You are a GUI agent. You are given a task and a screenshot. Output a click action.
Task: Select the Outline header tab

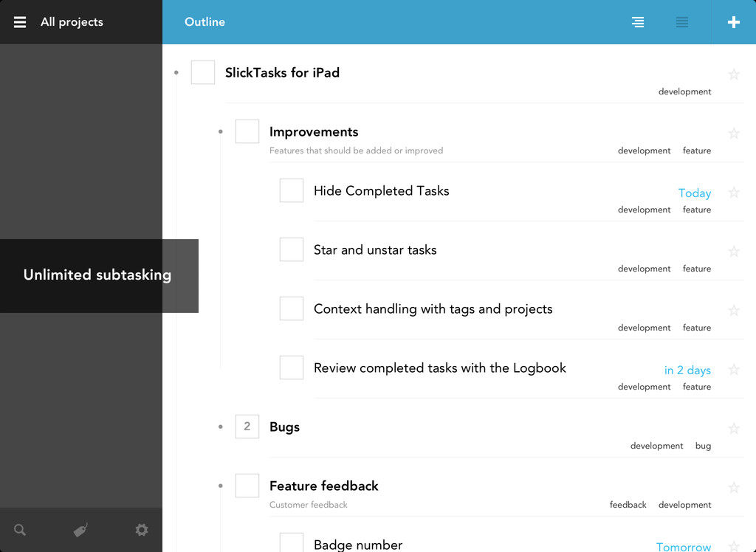pos(205,22)
